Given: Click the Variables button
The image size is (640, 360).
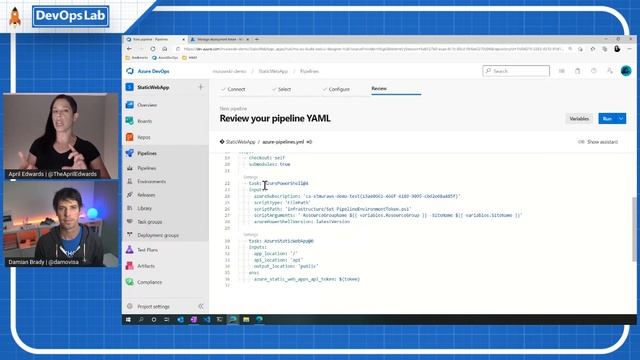Looking at the screenshot, I should pos(579,119).
